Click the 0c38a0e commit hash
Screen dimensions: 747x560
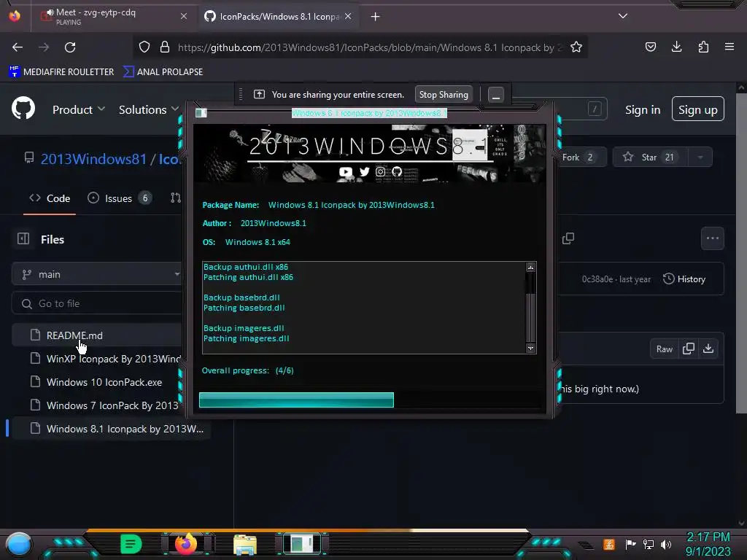tap(597, 279)
